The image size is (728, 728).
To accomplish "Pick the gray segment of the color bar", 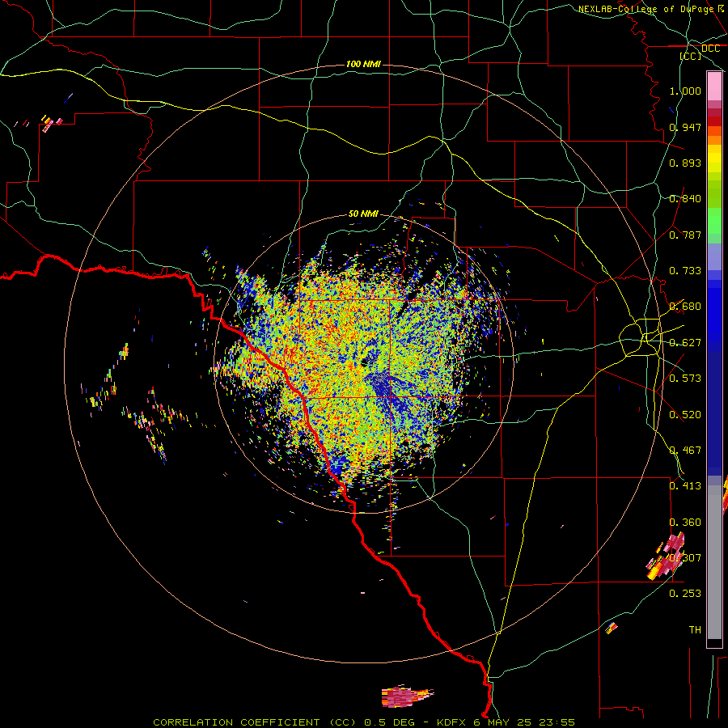I will [x=714, y=562].
